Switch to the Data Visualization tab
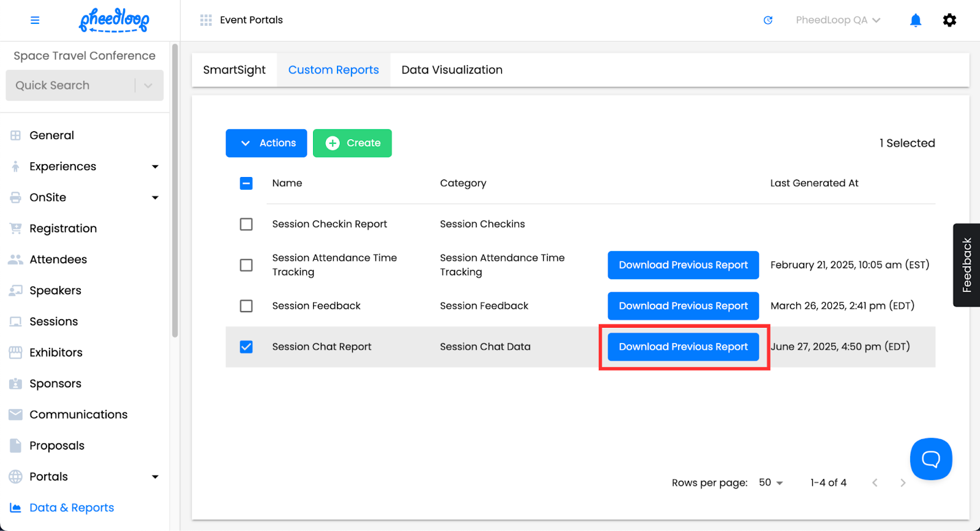The height and width of the screenshot is (531, 980). tap(452, 70)
